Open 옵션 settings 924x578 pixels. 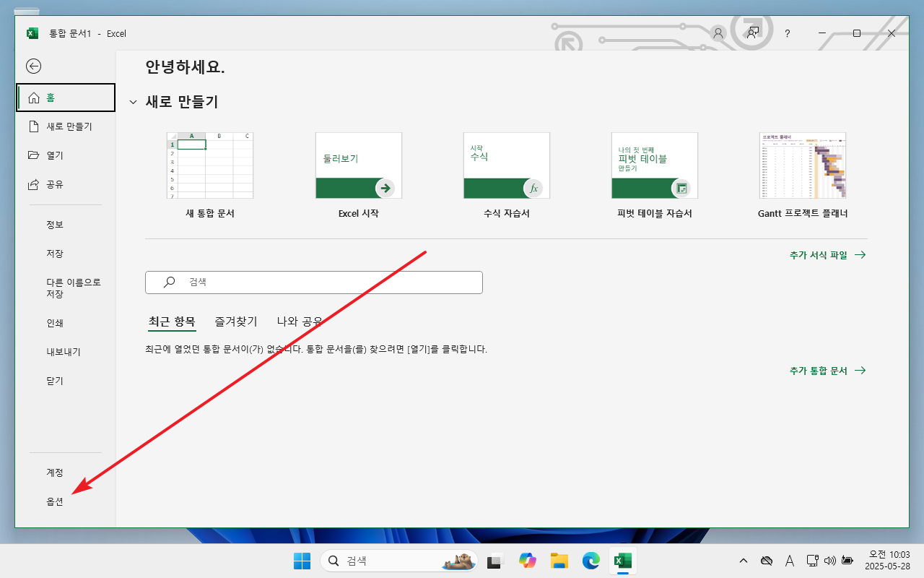pos(66,501)
